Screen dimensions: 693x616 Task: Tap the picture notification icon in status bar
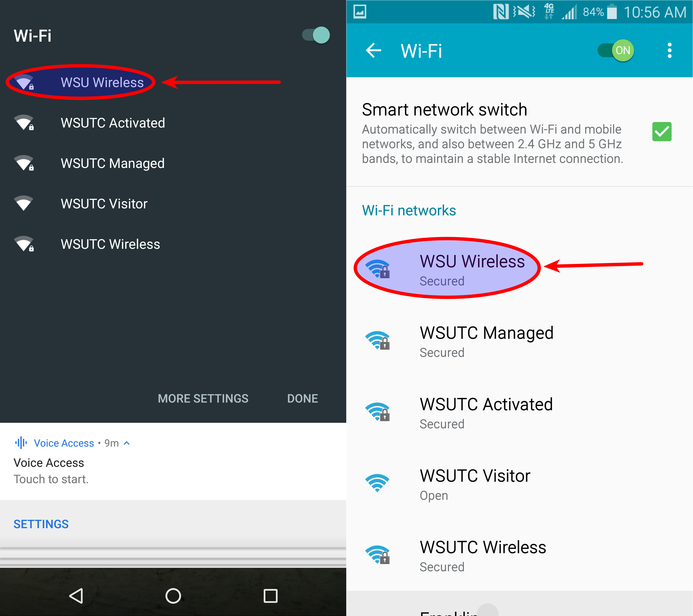point(360,12)
